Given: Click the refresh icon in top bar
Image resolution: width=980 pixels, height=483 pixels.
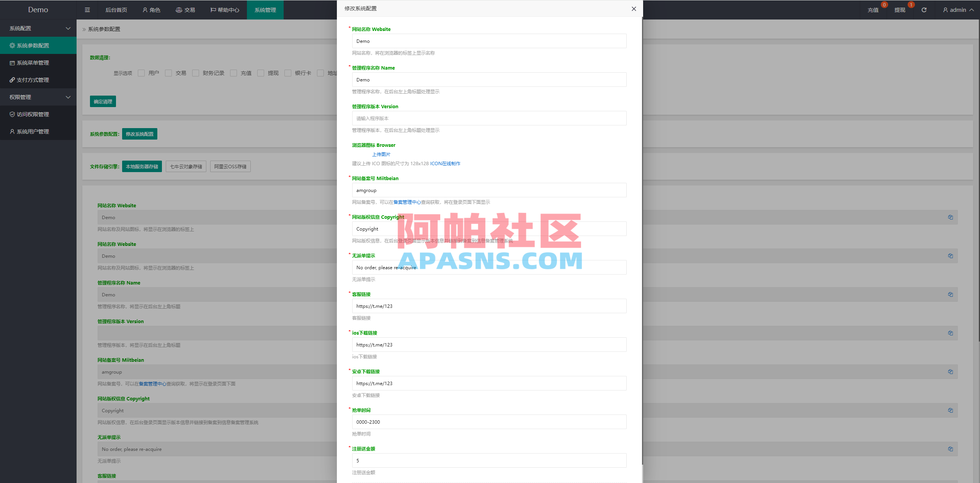Looking at the screenshot, I should 924,10.
